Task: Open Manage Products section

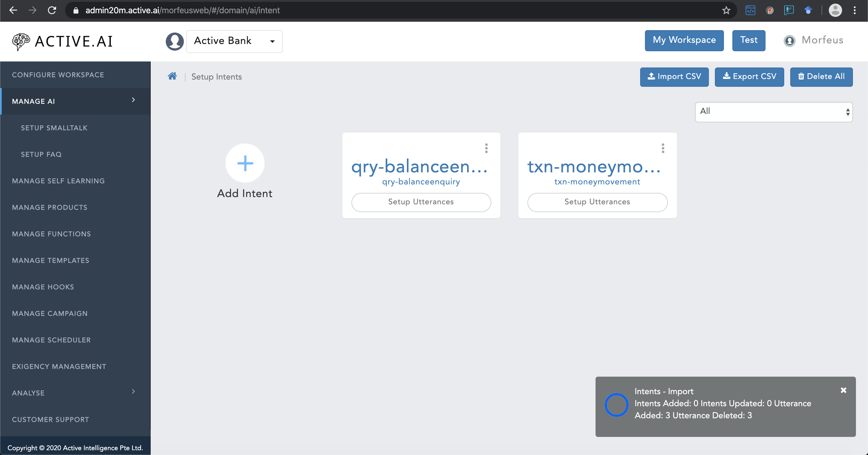Action: [49, 207]
